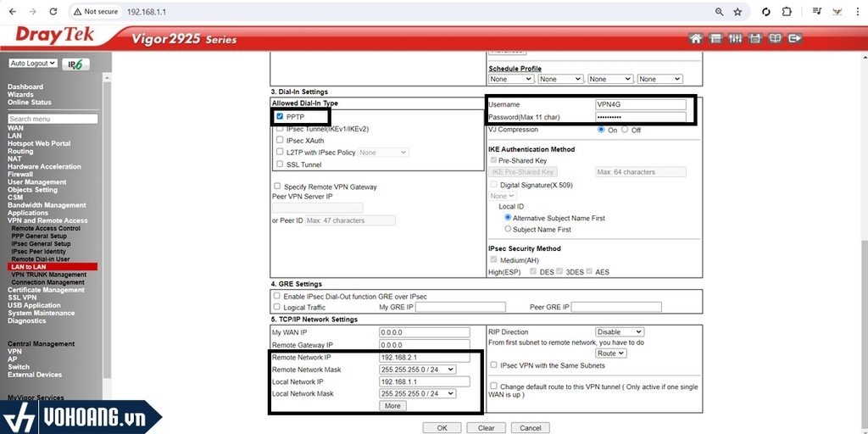Open the Remote Network Mask dropdown

[x=417, y=370]
